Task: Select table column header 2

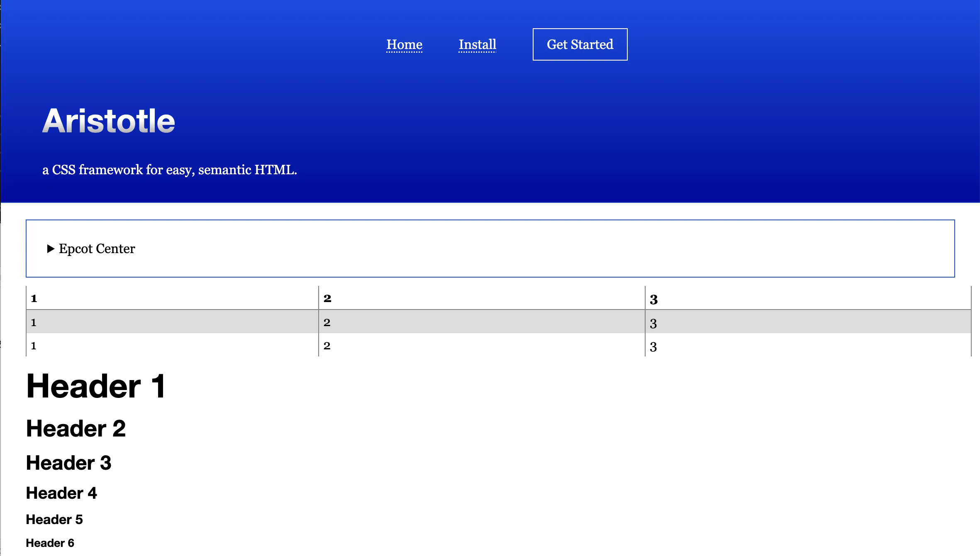Action: pyautogui.click(x=327, y=298)
